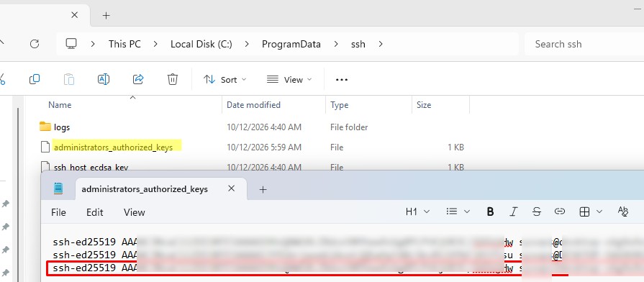Navigate to This PC breadcrumb
Screen dimensions: 644x282
124,44
